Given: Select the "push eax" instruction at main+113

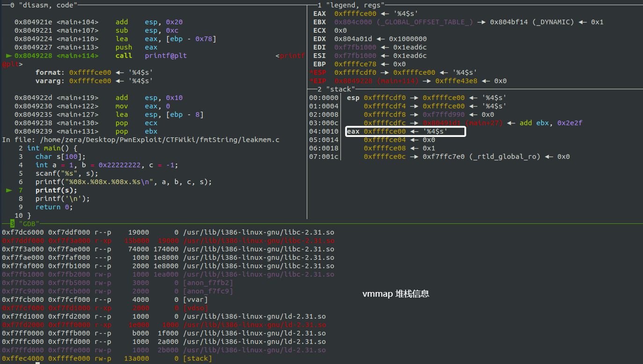Looking at the screenshot, I should tap(137, 47).
